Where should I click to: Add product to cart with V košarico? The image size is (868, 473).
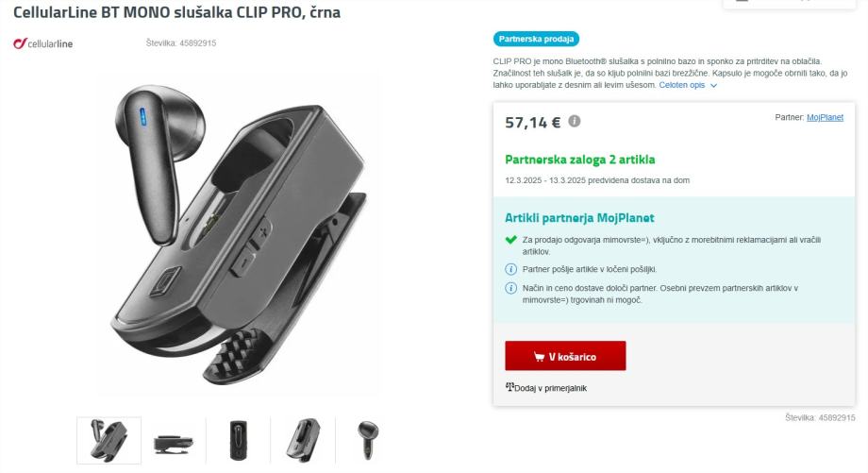[565, 356]
